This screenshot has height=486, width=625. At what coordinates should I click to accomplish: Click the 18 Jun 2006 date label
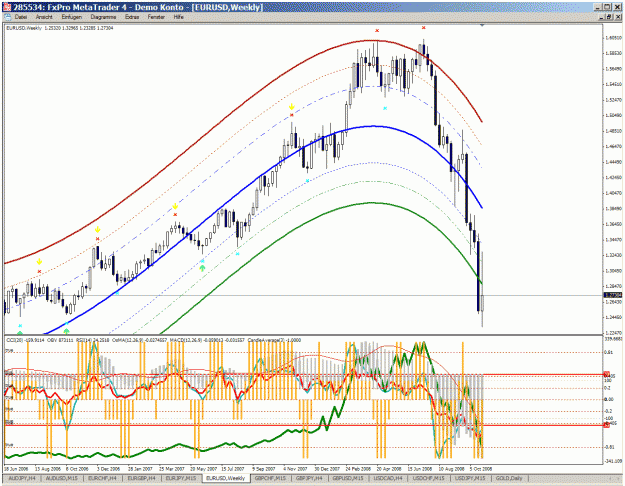tap(16, 469)
